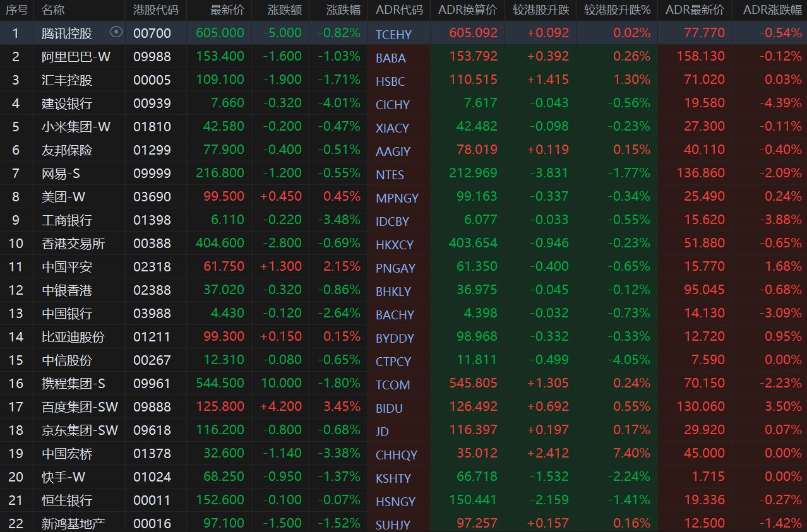Click the ADR代码 column header
Image resolution: width=807 pixels, height=532 pixels.
click(398, 10)
